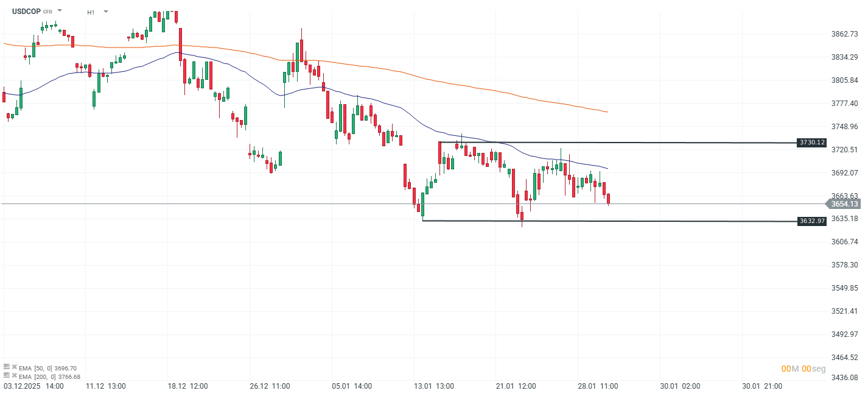
Task: Open settings icon for EMA 200 indicator
Action: point(7,376)
